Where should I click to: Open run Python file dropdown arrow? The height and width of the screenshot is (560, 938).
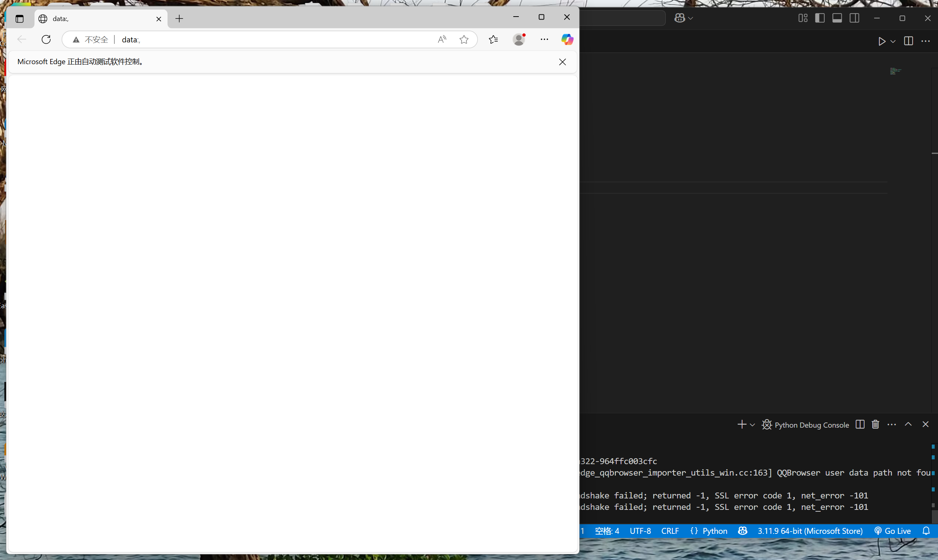[x=893, y=42]
